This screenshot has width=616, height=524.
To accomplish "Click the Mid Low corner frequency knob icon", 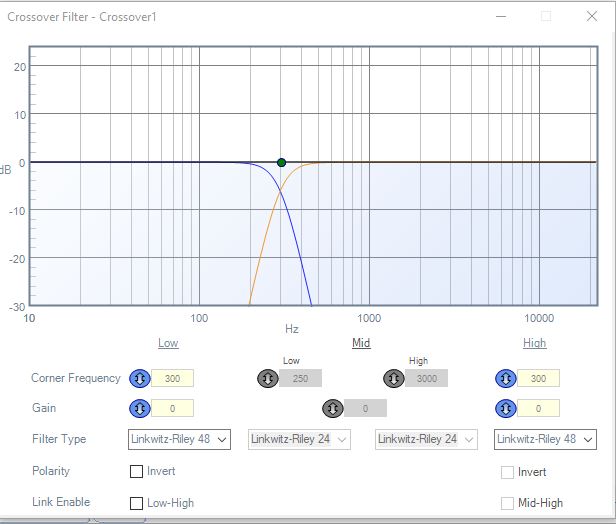I will [x=268, y=379].
